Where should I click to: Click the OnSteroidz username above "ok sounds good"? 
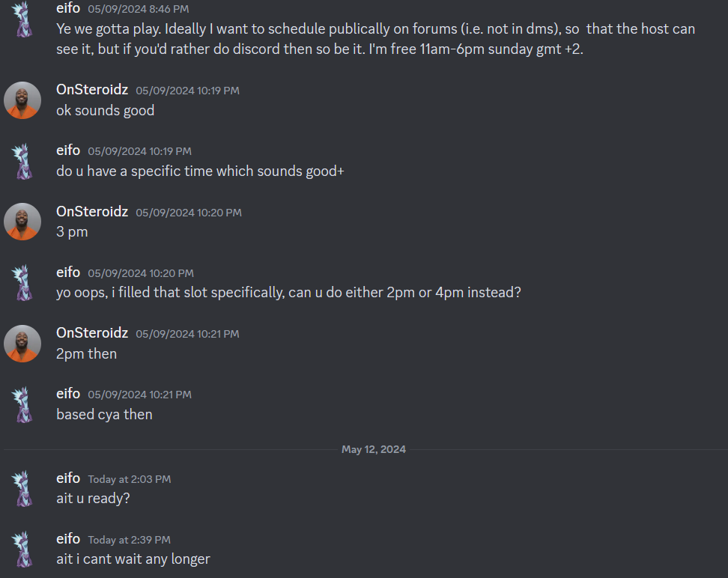tap(92, 90)
